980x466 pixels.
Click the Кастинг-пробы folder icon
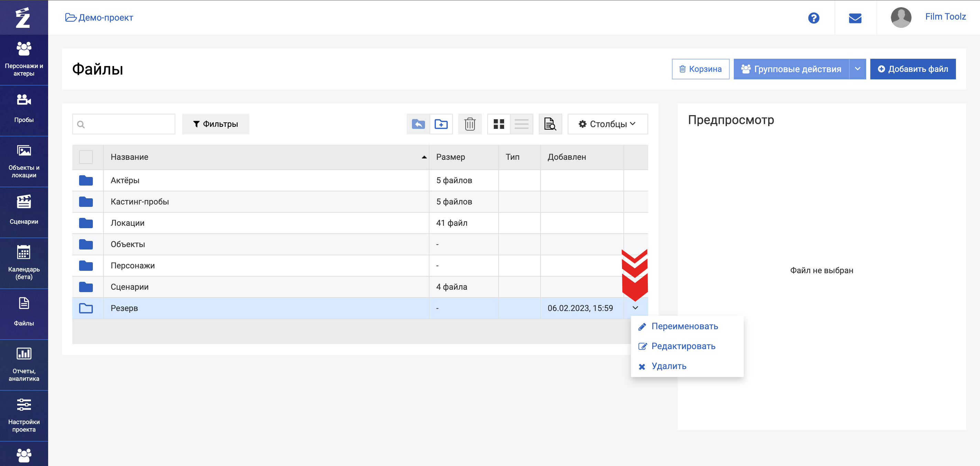point(86,201)
